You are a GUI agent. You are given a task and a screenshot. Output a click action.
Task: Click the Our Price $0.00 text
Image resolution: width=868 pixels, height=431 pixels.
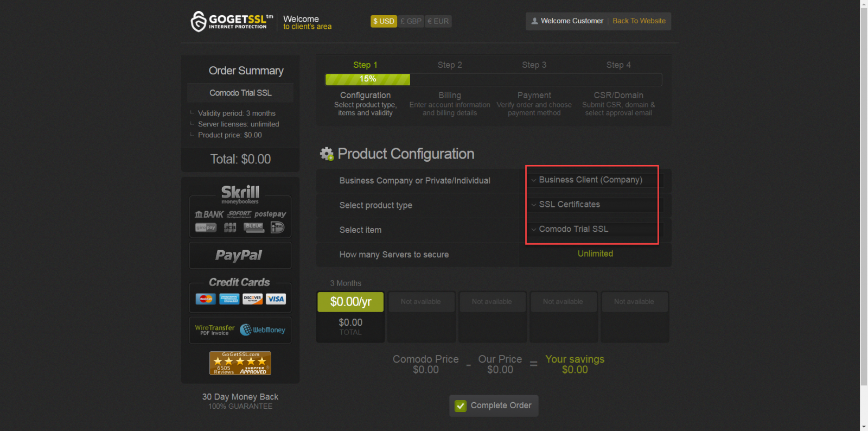(x=500, y=364)
